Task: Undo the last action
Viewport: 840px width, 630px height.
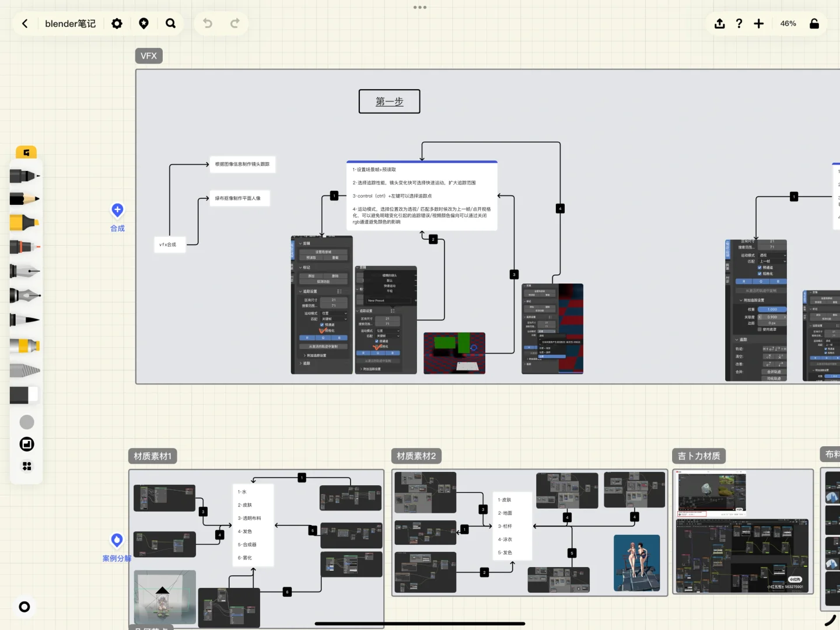Action: pos(208,23)
